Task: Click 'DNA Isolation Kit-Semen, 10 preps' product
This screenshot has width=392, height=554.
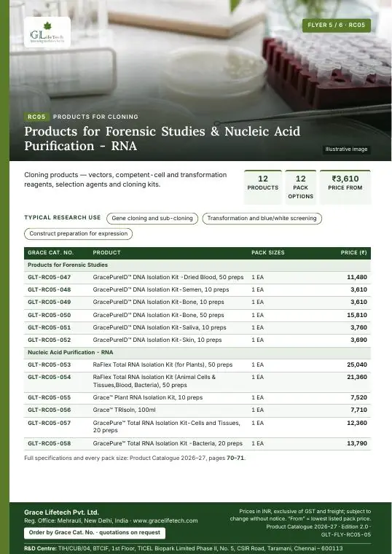Action: (161, 289)
